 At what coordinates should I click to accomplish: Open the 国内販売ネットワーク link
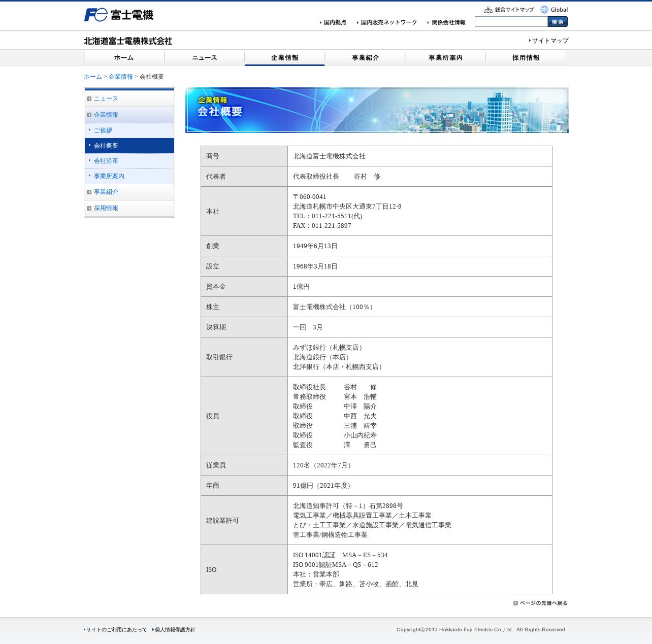pos(387,22)
